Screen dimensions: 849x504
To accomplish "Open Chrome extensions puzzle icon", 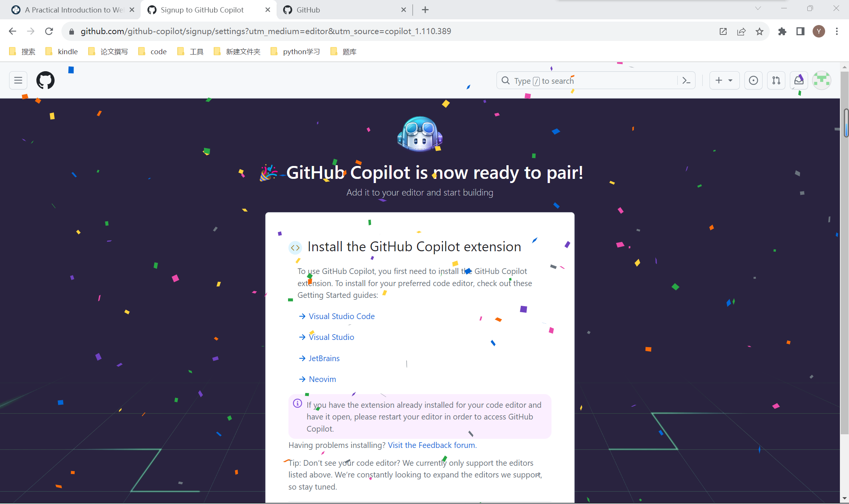I will tap(782, 31).
